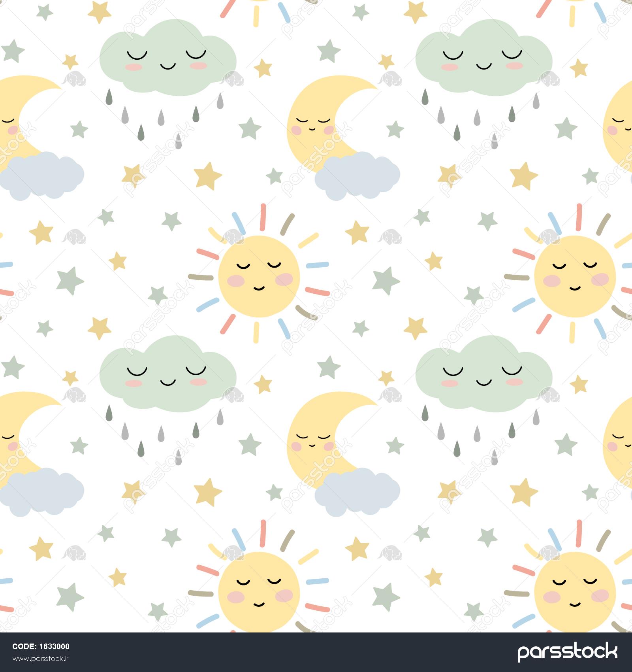Open the www.parsstock.ir website link

(x=41, y=659)
